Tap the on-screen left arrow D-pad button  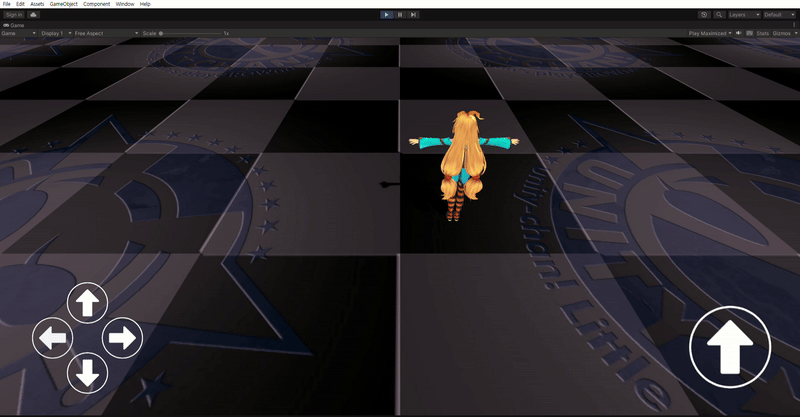(x=53, y=338)
